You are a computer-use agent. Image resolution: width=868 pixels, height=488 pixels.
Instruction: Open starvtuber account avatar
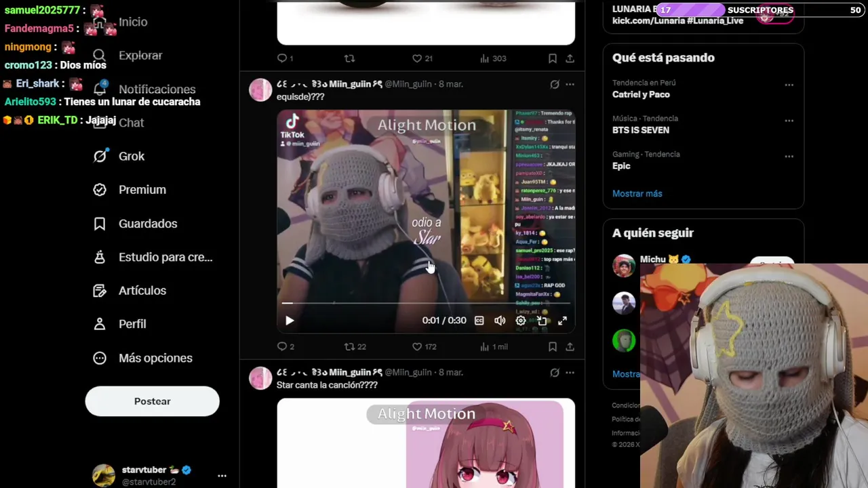click(x=104, y=476)
